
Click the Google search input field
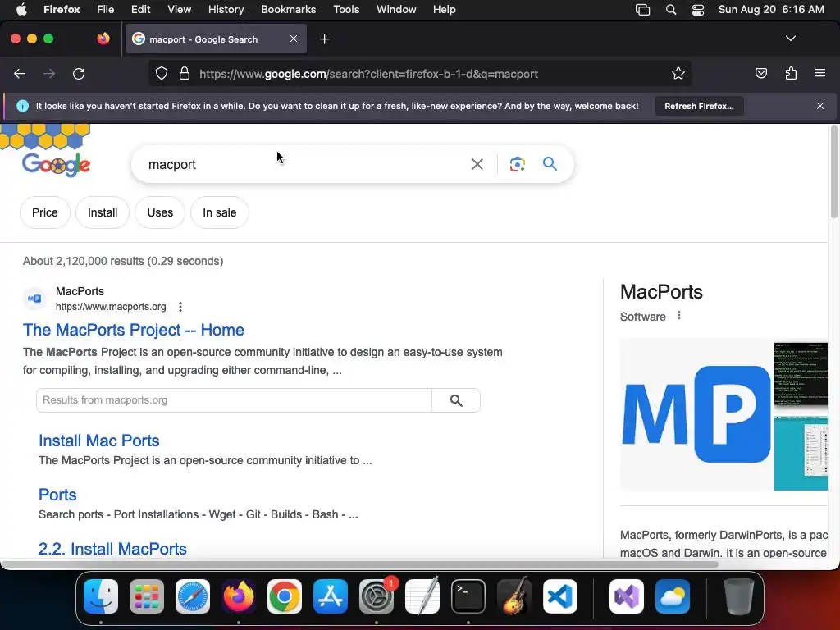pyautogui.click(x=305, y=164)
